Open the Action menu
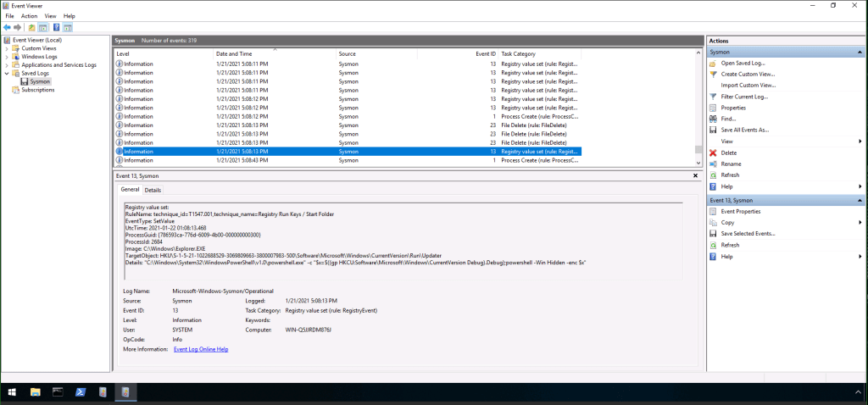This screenshot has width=868, height=405. (x=29, y=16)
